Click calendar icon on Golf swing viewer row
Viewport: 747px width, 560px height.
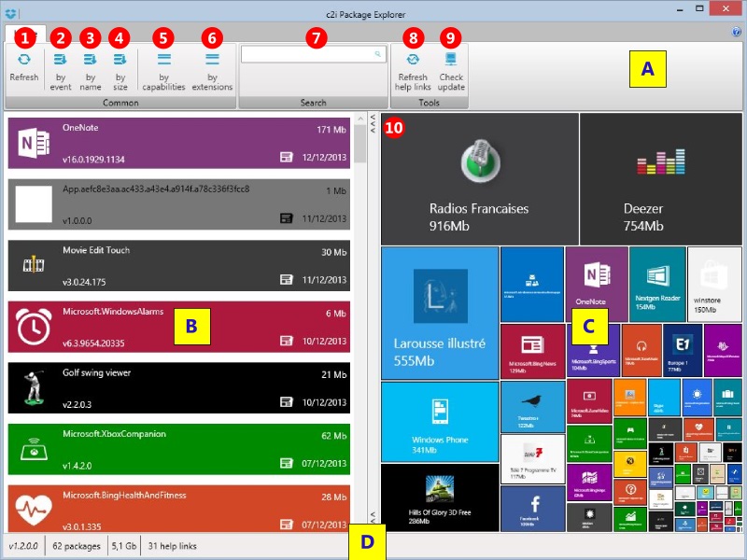[x=287, y=402]
